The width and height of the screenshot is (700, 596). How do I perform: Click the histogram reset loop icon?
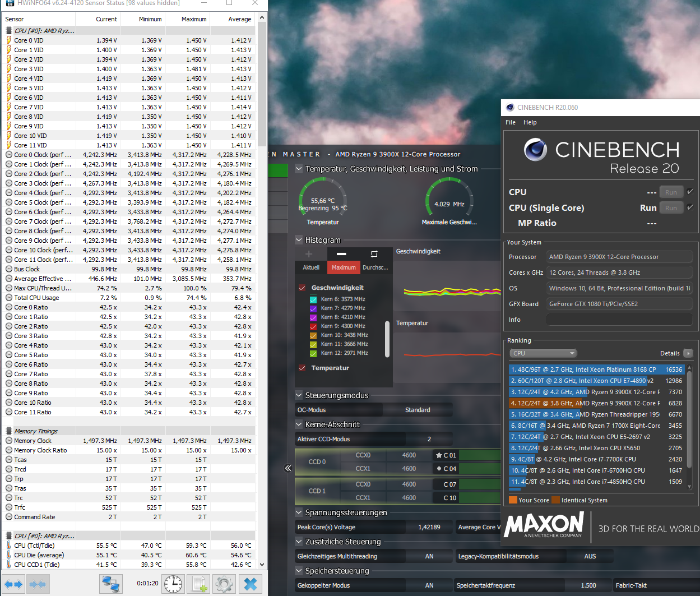pyautogui.click(x=374, y=254)
